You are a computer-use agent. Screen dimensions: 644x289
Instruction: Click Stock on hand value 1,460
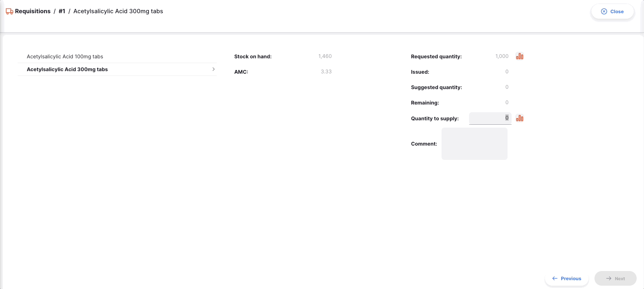(325, 56)
